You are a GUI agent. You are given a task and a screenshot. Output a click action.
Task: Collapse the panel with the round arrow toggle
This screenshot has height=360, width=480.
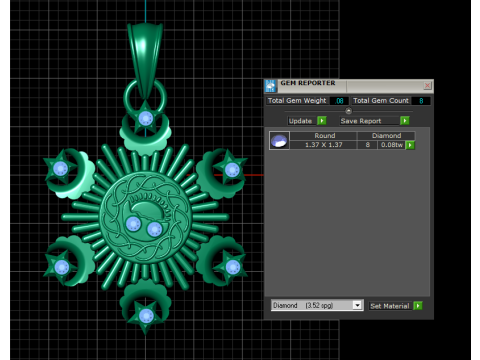(x=348, y=111)
